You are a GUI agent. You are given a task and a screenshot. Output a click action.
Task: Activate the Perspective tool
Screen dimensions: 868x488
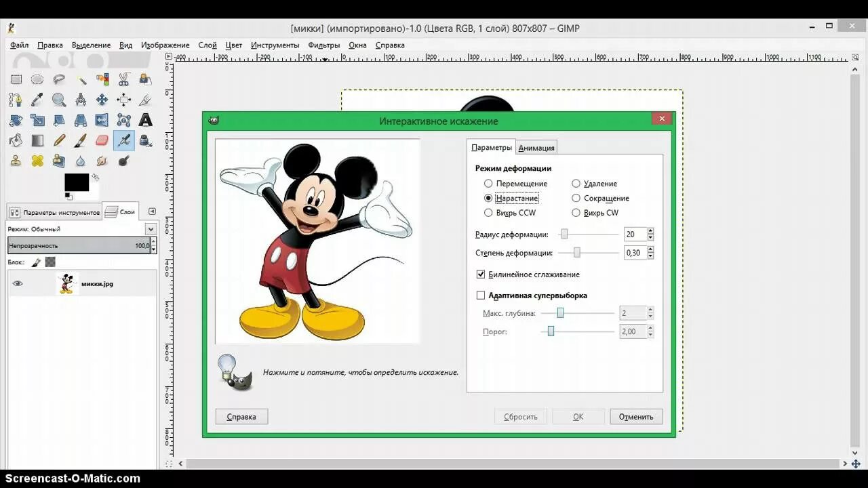81,121
